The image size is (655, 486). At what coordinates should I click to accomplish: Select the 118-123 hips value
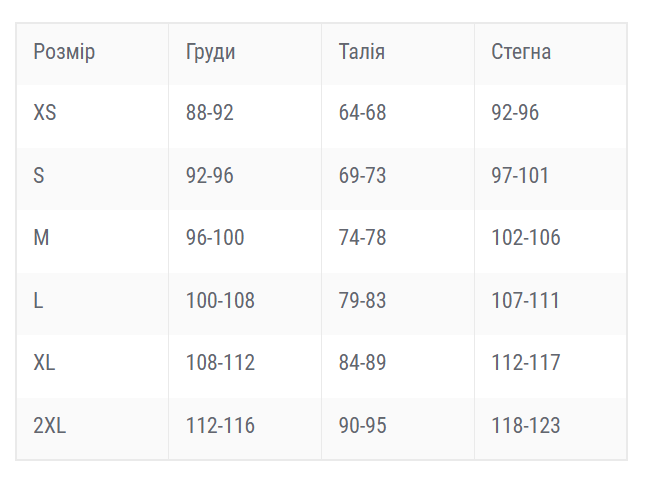point(526,425)
